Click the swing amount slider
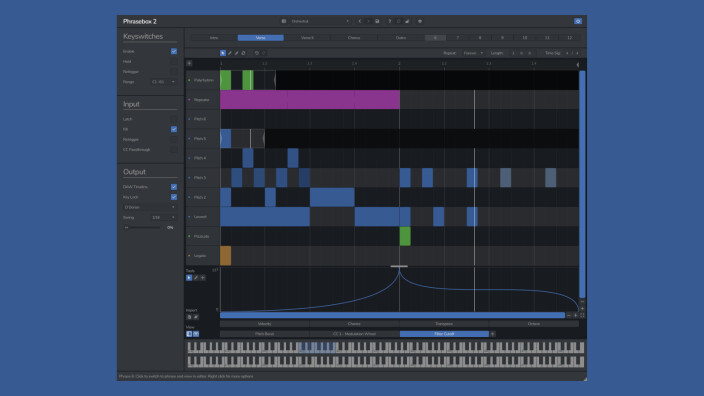 [x=142, y=228]
